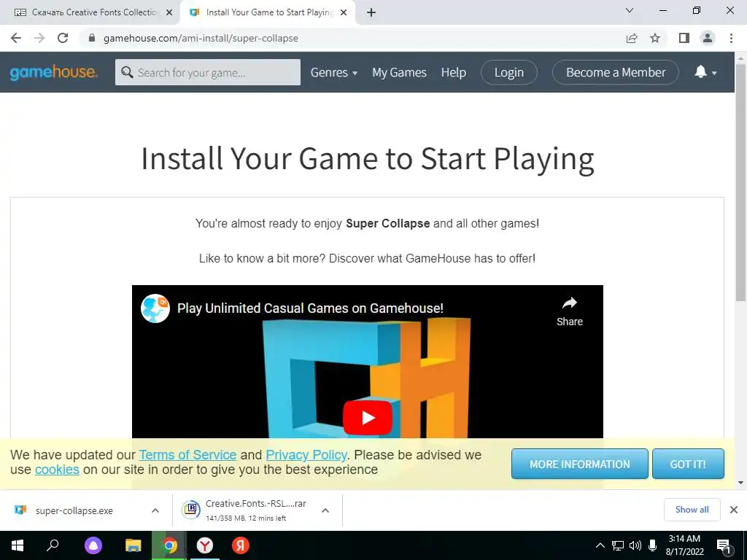747x560 pixels.
Task: Click the Login button
Action: coord(509,72)
